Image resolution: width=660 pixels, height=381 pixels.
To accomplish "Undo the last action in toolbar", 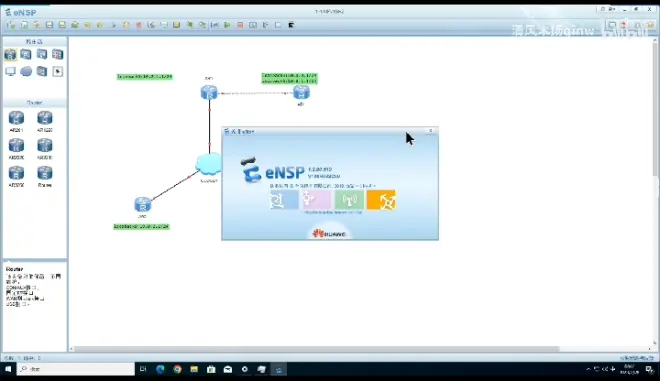I will point(88,25).
